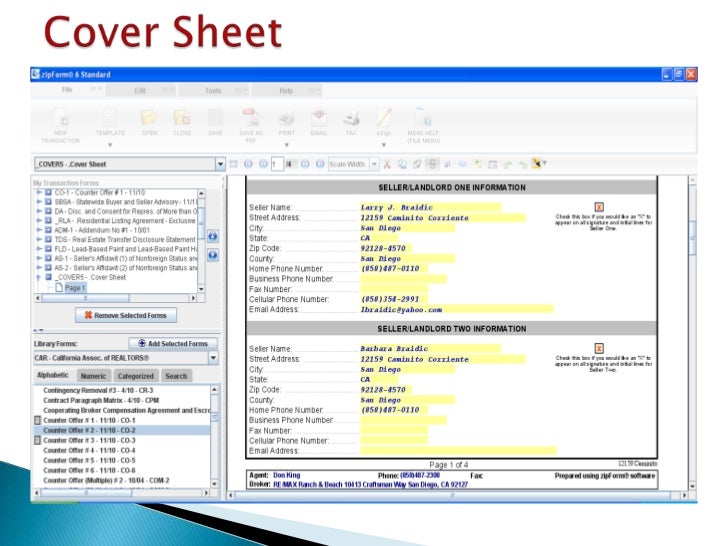Click the yellow pointer tool icon
The height and width of the screenshot is (546, 728).
537,163
